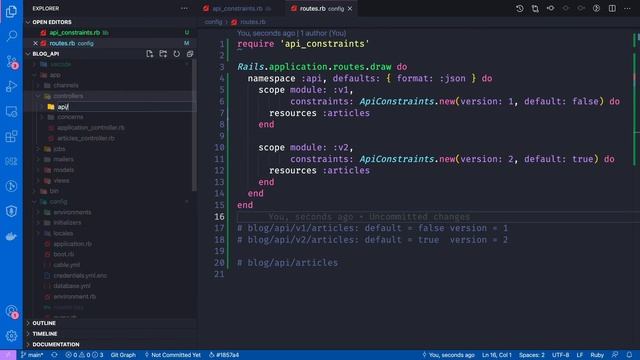Click the feedback icon in the status bar
The image size is (640, 360).
(x=615, y=355)
